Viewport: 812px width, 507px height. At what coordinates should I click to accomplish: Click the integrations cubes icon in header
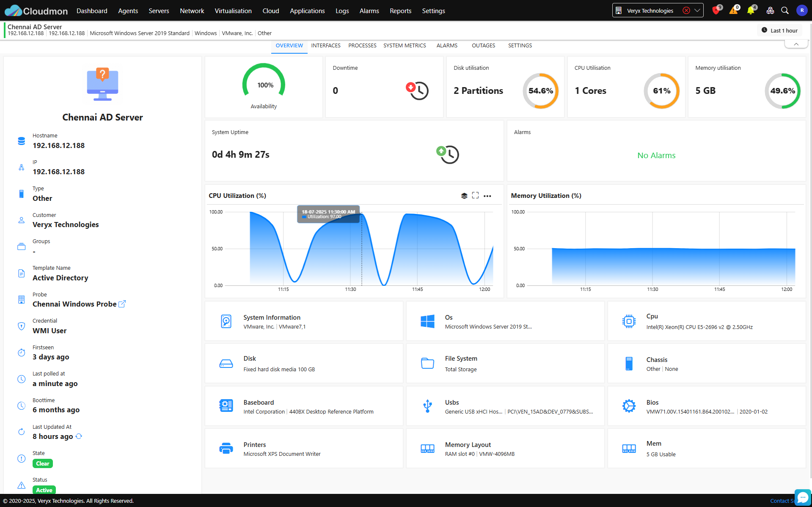[x=770, y=11]
